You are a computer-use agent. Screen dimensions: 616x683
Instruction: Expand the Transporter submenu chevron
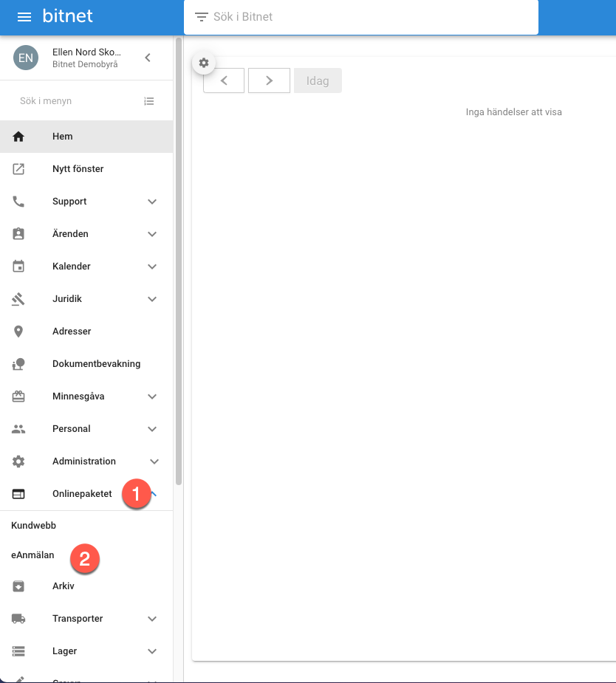click(152, 619)
